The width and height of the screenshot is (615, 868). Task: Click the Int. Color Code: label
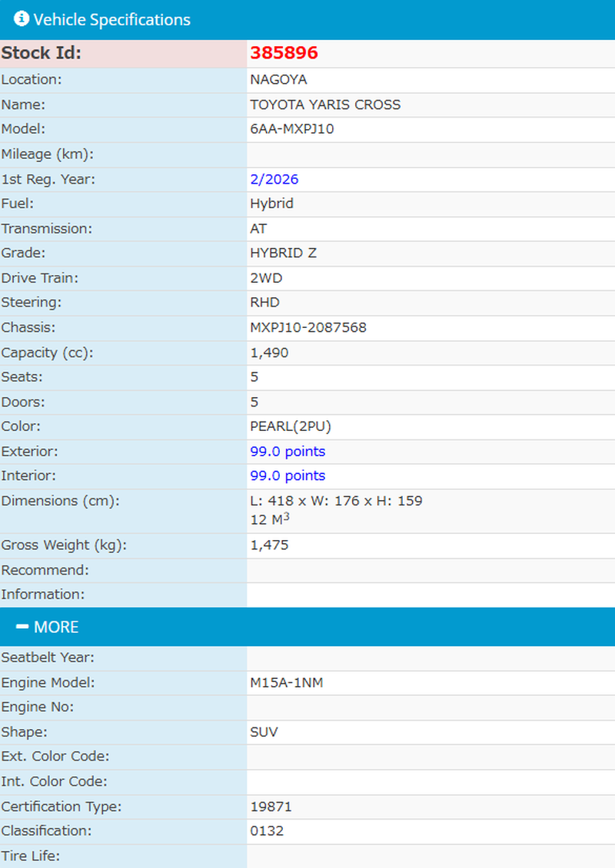(x=55, y=781)
